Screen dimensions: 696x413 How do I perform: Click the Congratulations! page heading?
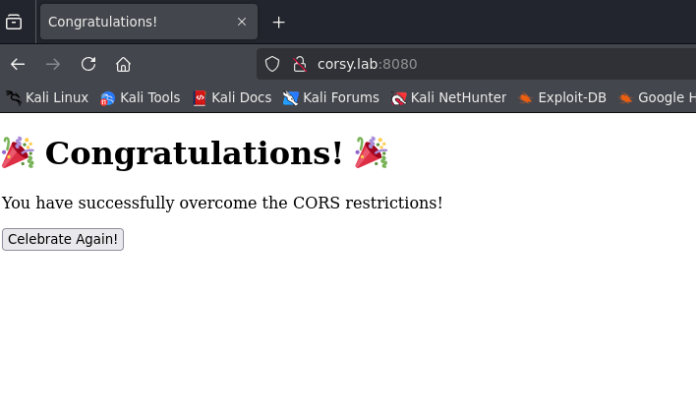pyautogui.click(x=194, y=153)
